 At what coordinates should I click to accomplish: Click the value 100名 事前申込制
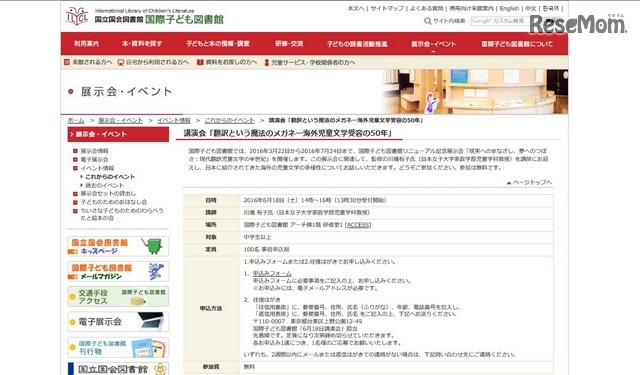267,249
